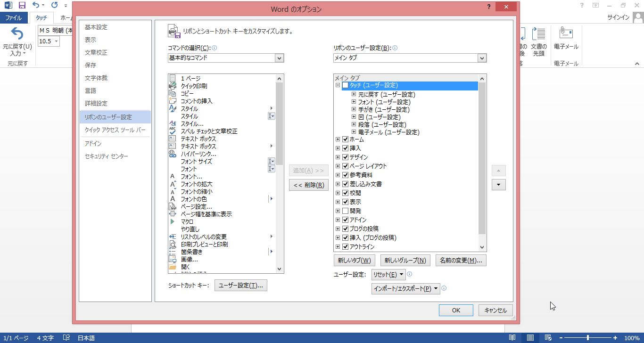Open 文章校正 options category

click(96, 53)
